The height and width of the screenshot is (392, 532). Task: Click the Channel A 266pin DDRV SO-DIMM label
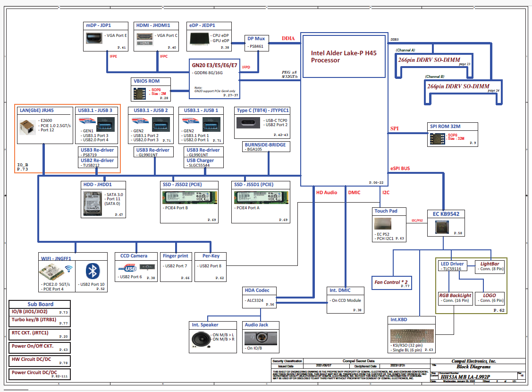tap(429, 60)
